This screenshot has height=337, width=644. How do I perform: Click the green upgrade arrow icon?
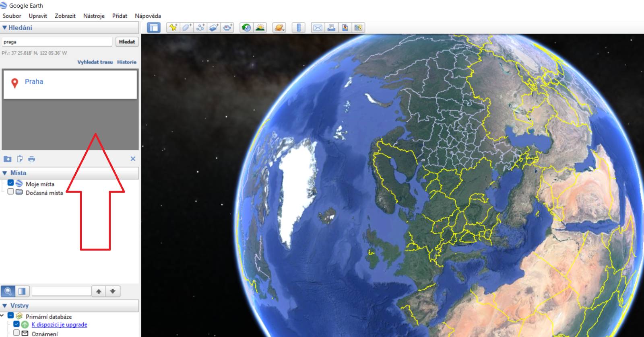pos(25,325)
